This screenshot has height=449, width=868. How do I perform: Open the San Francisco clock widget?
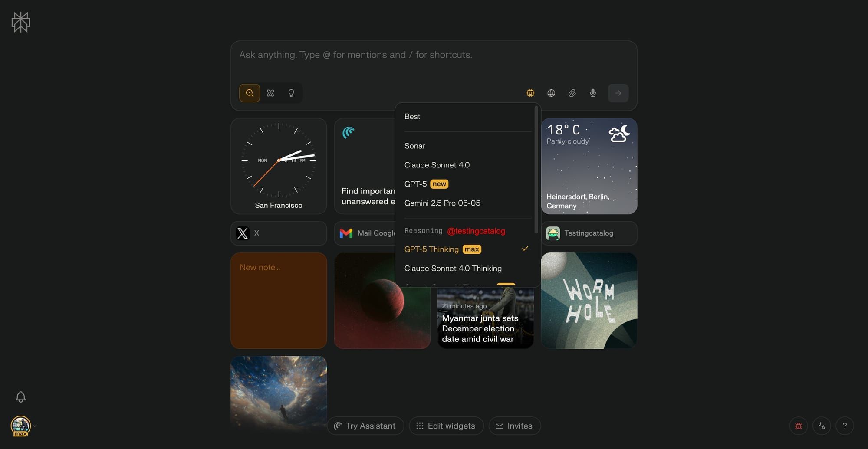[279, 166]
